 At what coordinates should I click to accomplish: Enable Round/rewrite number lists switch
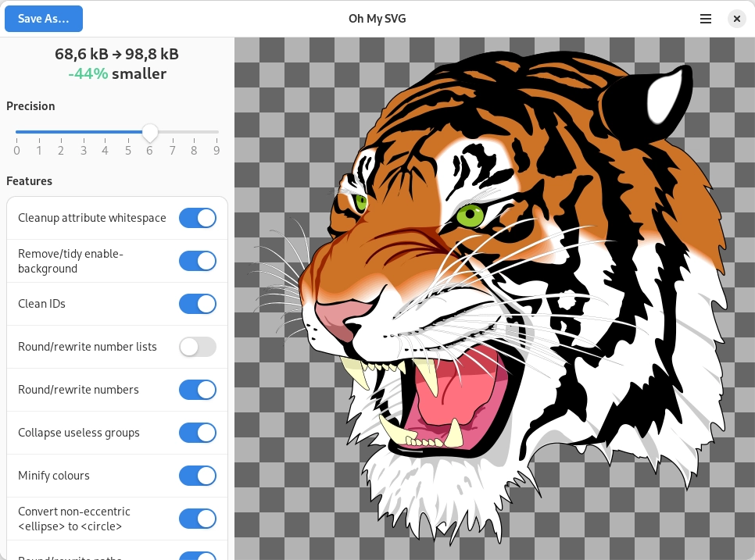click(198, 347)
